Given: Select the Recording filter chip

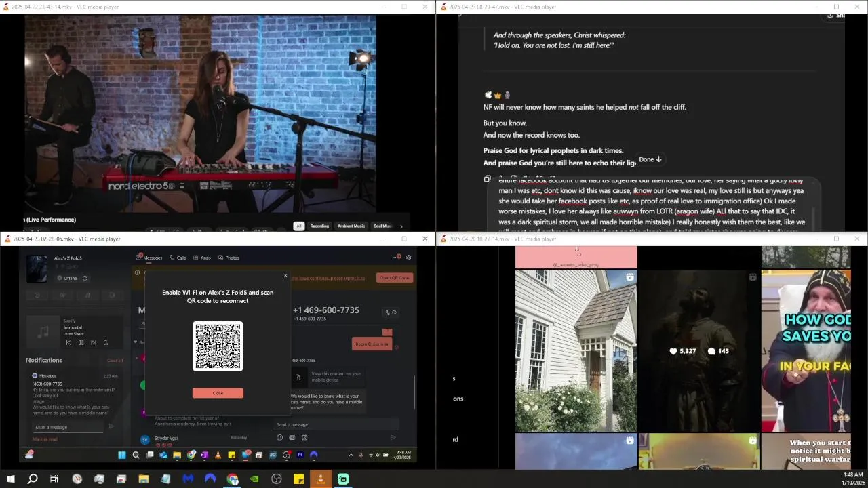Looking at the screenshot, I should 319,226.
